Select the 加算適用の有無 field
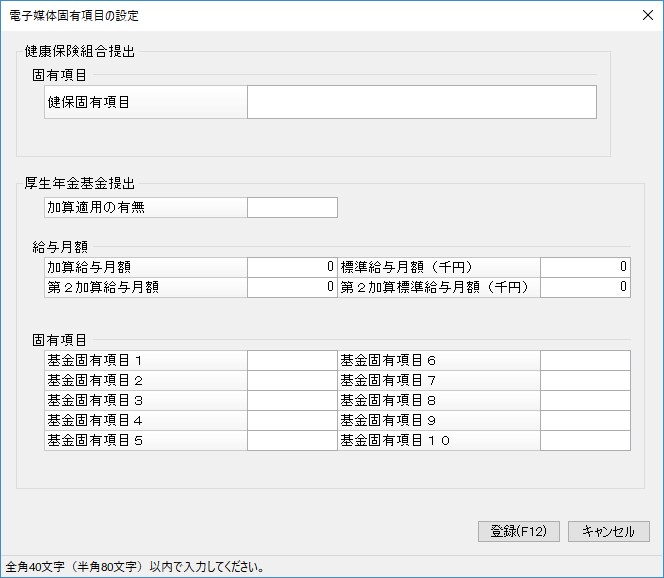664x578 pixels. tap(292, 207)
